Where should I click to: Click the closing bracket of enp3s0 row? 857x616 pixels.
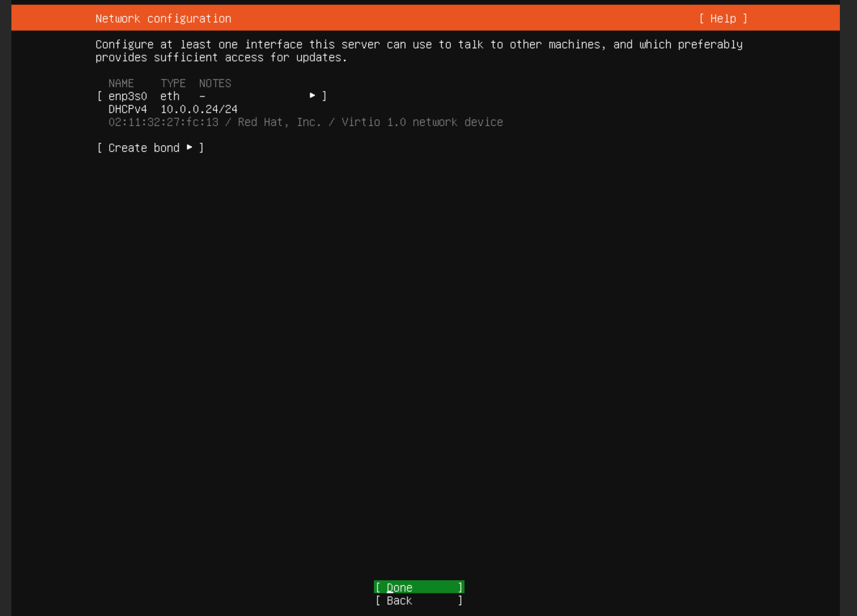tap(324, 96)
